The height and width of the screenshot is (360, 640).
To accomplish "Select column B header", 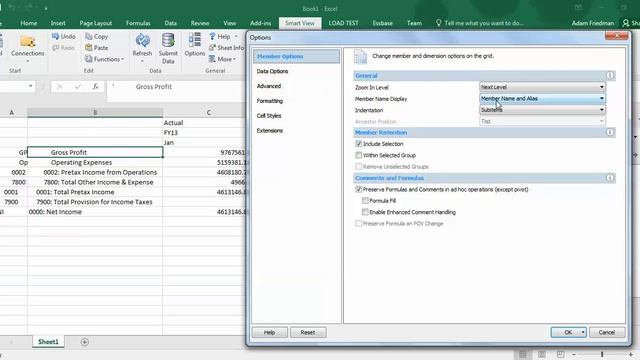I will (95, 112).
